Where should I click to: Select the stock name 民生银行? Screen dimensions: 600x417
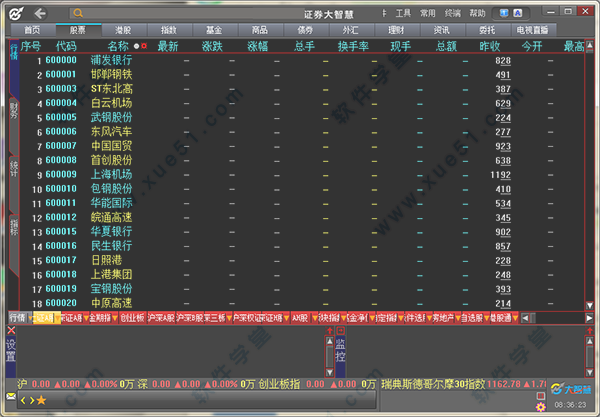(x=111, y=246)
